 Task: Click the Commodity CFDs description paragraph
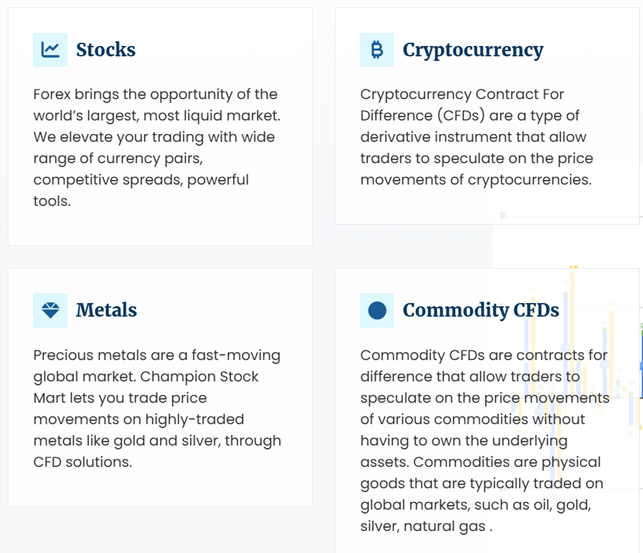point(484,440)
